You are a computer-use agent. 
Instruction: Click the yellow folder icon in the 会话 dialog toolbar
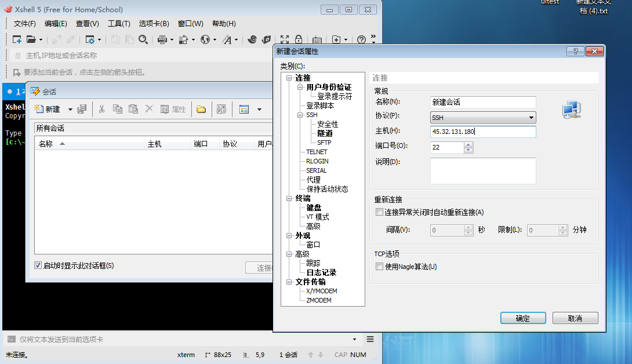pyautogui.click(x=201, y=109)
